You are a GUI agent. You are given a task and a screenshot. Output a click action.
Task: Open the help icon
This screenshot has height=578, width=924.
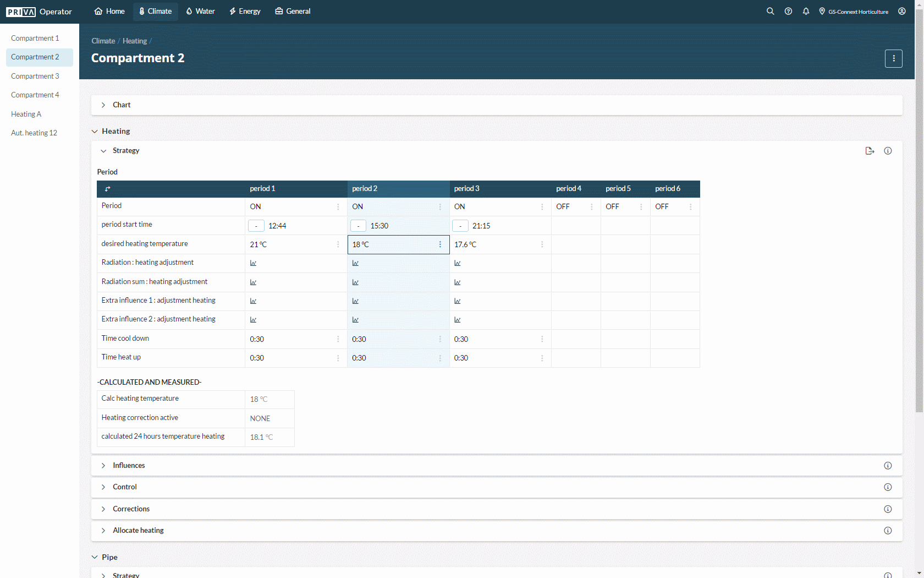click(788, 11)
